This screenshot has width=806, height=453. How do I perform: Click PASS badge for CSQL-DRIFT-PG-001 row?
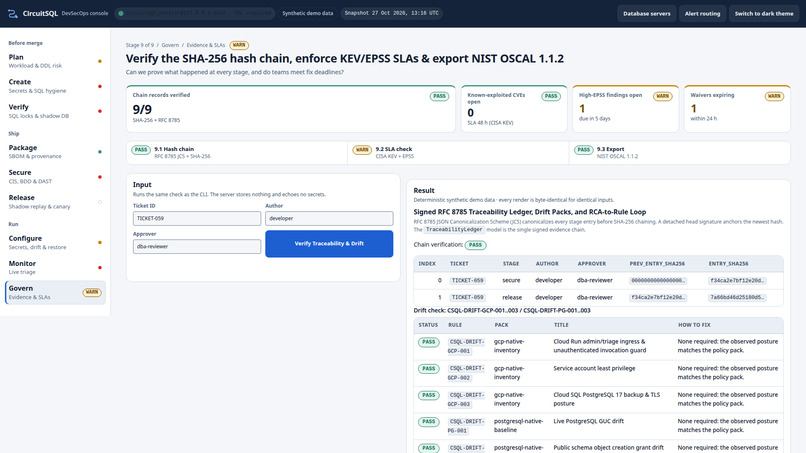429,422
